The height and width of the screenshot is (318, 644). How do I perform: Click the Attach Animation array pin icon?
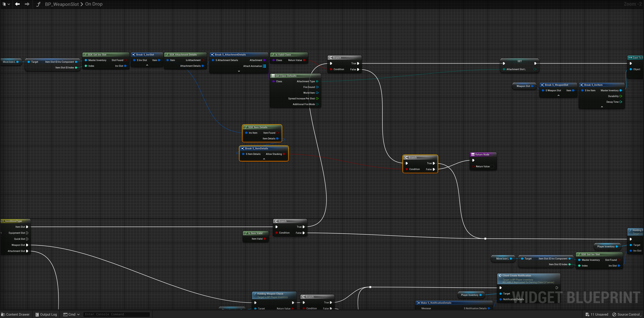[264, 66]
